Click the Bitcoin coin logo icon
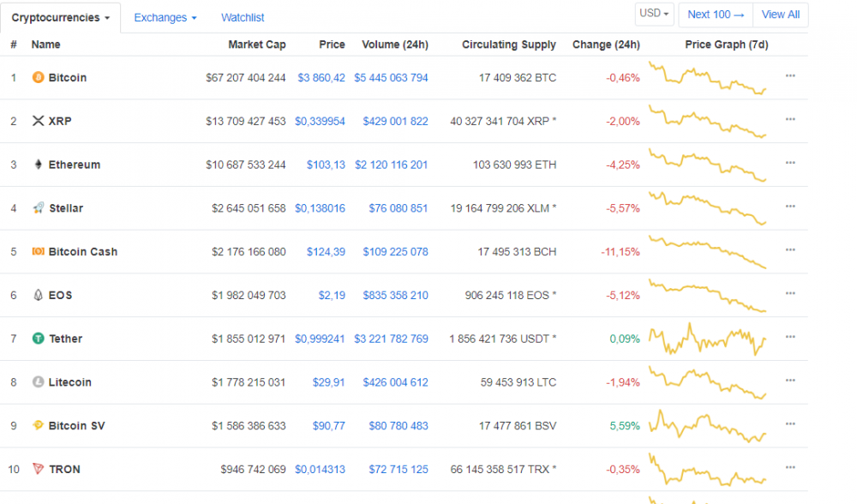This screenshot has height=504, width=857. coord(38,77)
